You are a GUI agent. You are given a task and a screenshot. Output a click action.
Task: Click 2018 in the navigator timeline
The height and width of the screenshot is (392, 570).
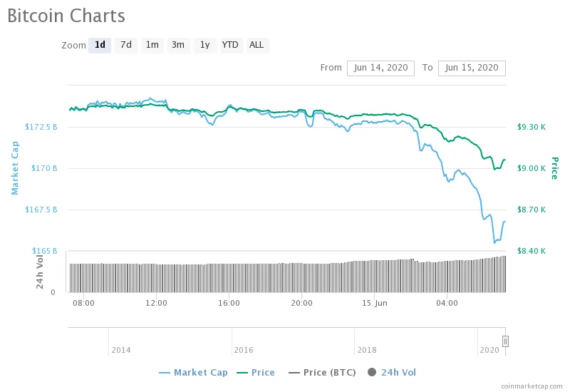tap(367, 350)
